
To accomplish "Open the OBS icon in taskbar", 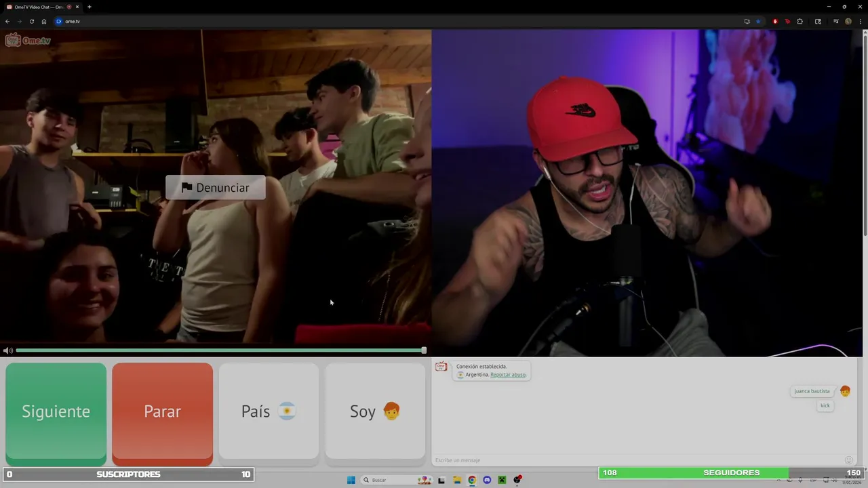I will [x=517, y=480].
